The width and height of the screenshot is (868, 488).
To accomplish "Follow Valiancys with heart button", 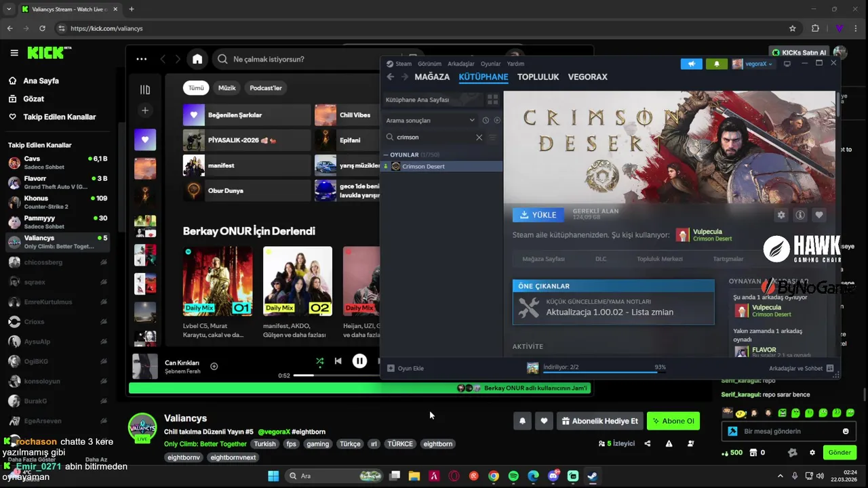I will (x=544, y=421).
